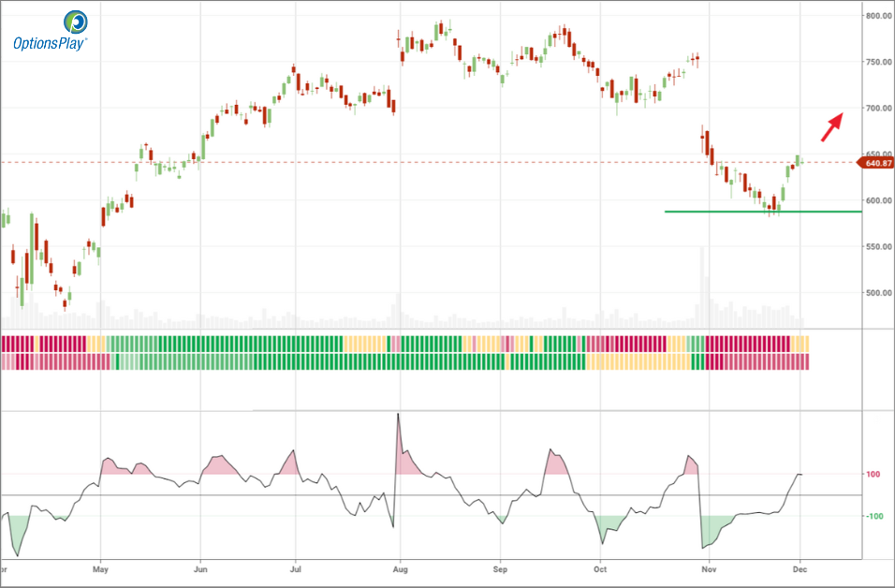This screenshot has width=895, height=588.
Task: Click the 550.00 price axis label
Action: [878, 246]
